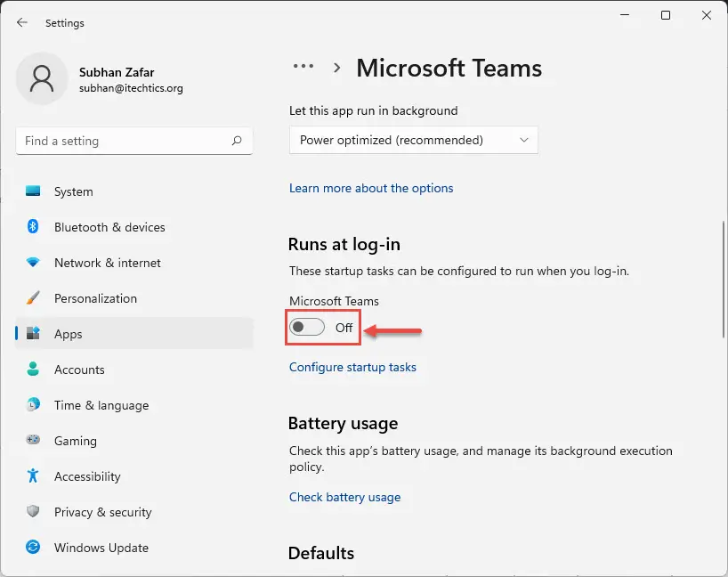Open the user profile avatar icon
Screen dimensions: 728x577
click(x=42, y=78)
